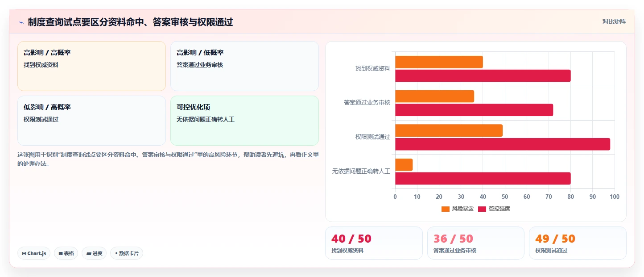Click the x-axis tick label 50

(505, 197)
